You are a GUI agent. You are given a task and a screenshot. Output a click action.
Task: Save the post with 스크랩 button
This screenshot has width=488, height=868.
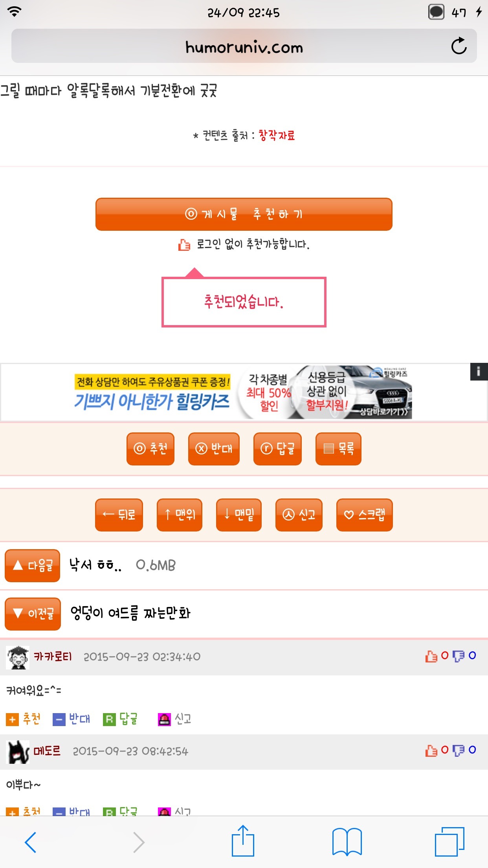[364, 515]
